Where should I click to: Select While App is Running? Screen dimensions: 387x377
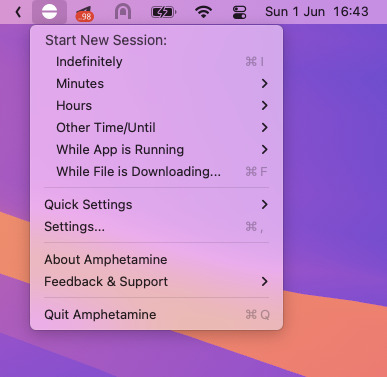(x=156, y=150)
